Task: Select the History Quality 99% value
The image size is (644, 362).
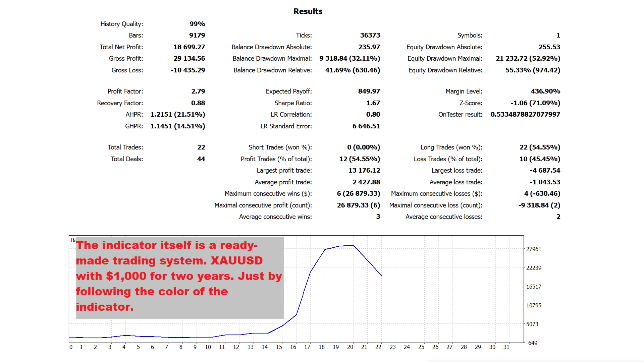Action: coord(197,24)
